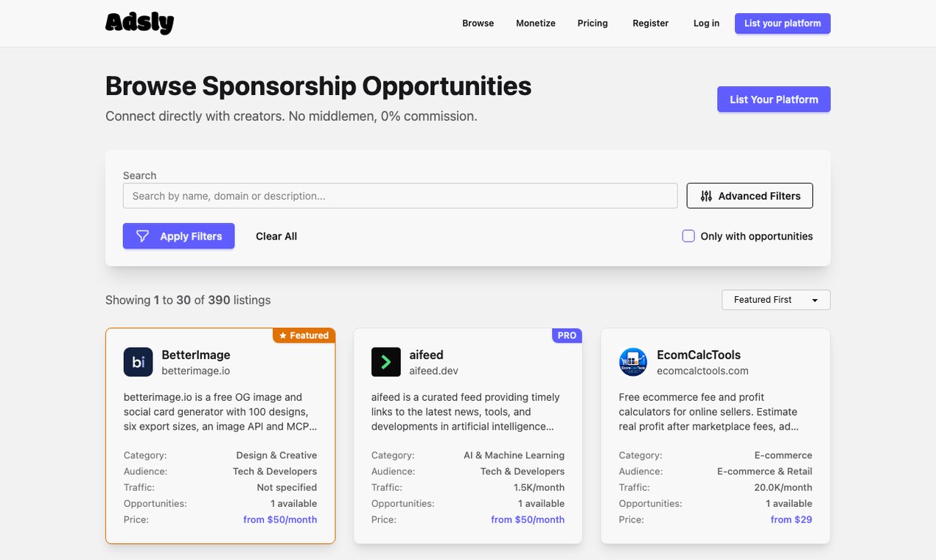
Task: Click the PRO badge on aifeed card
Action: click(567, 335)
